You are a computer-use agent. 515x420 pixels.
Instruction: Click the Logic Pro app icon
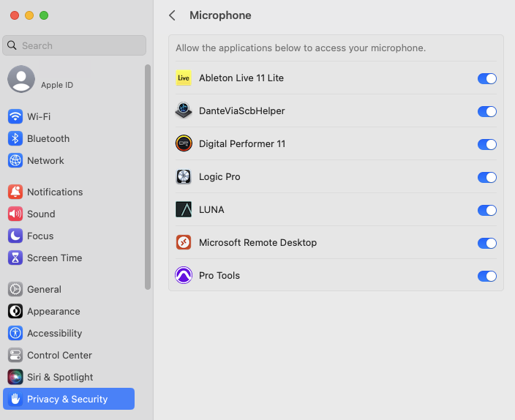tap(184, 176)
